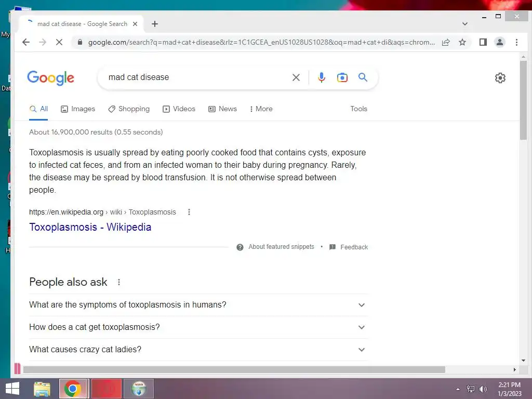Click the Chrome taskbar icon

pos(73,389)
